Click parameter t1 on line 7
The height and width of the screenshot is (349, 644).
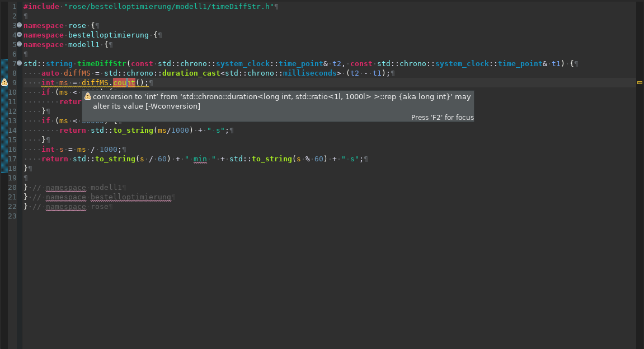556,63
